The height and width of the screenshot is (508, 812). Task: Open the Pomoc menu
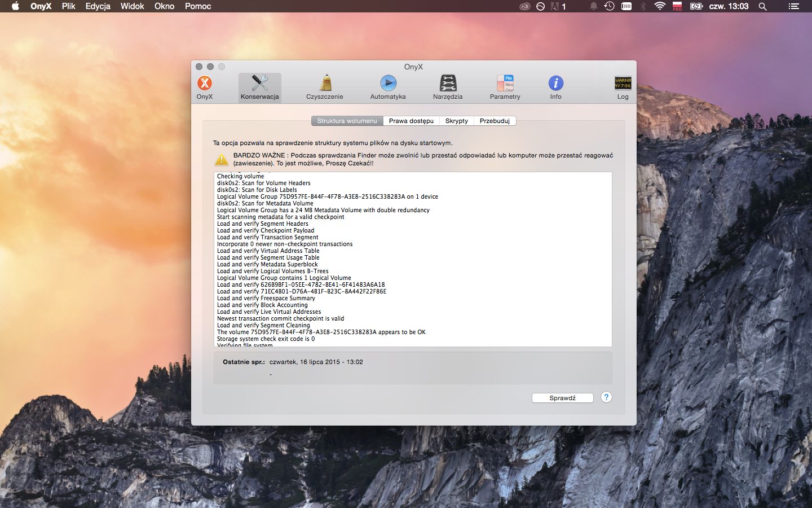point(198,6)
